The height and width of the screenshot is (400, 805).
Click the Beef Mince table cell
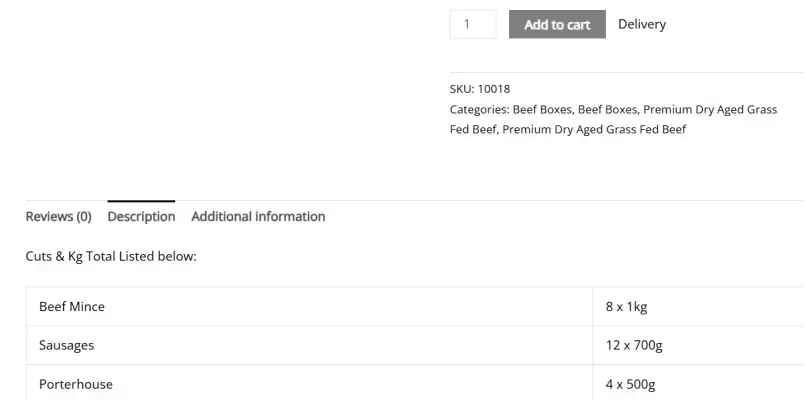point(310,307)
